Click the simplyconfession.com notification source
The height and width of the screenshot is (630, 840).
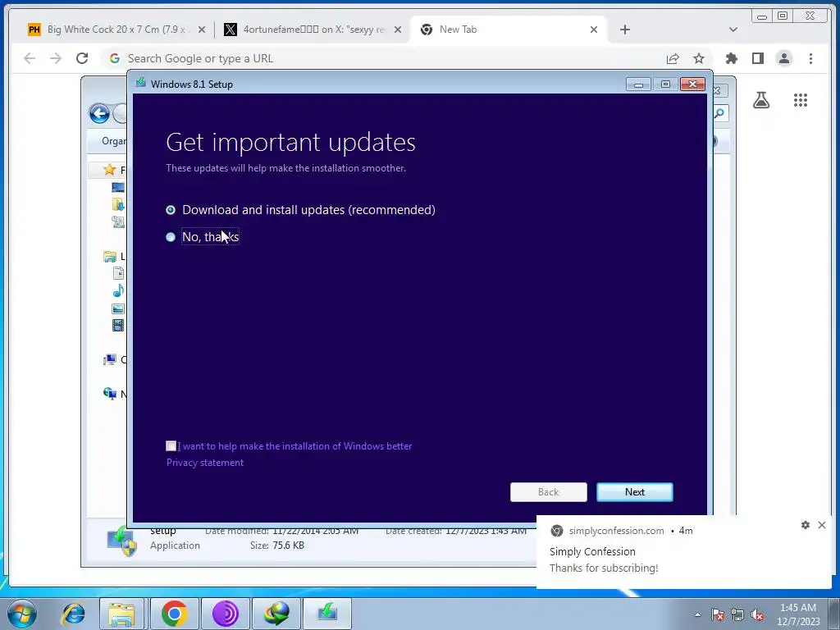(x=616, y=531)
